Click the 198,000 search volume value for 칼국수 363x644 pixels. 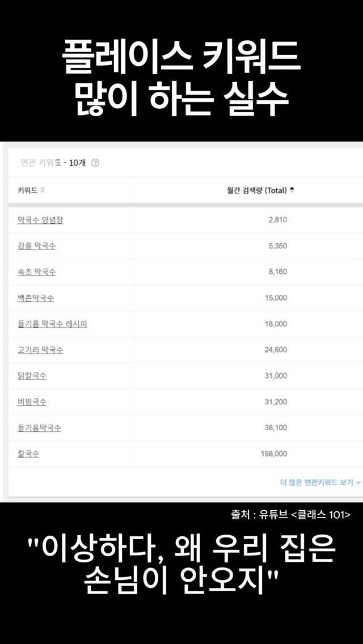coord(274,454)
